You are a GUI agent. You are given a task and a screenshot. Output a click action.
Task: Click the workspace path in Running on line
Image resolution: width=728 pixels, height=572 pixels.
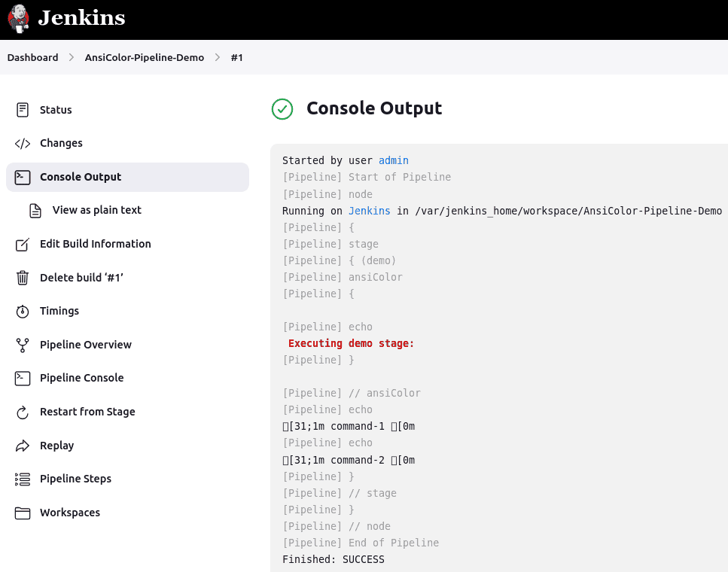(568, 211)
